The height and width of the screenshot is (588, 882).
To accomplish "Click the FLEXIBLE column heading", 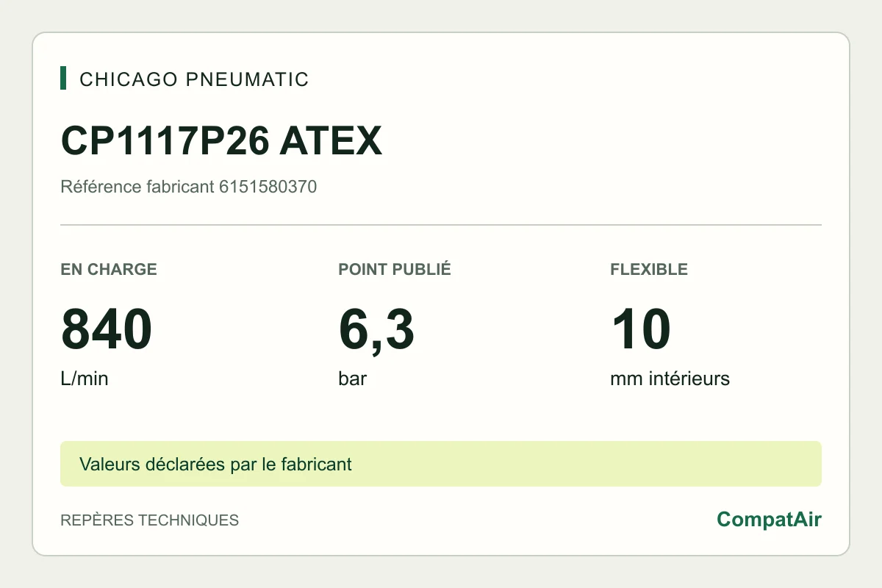I will pos(649,269).
